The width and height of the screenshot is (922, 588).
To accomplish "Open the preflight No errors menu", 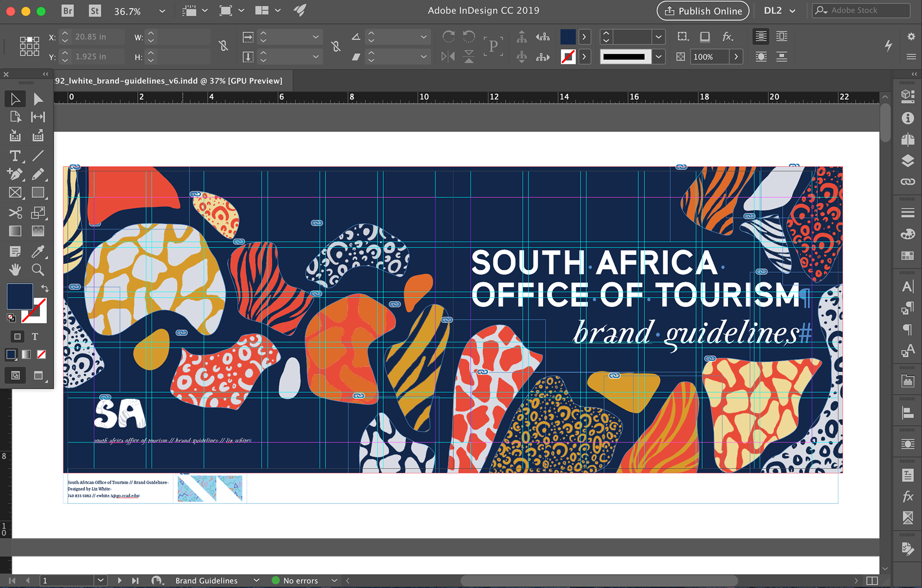I will click(334, 580).
